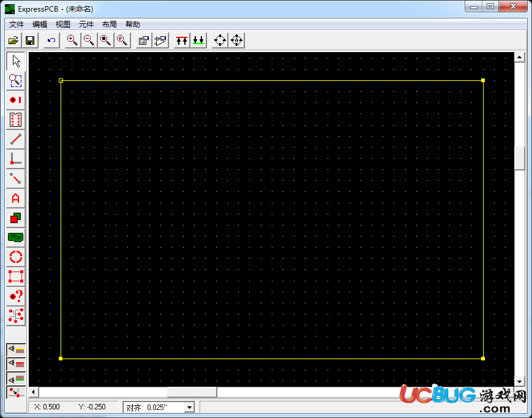Select the arrow pointer tool

[15, 61]
